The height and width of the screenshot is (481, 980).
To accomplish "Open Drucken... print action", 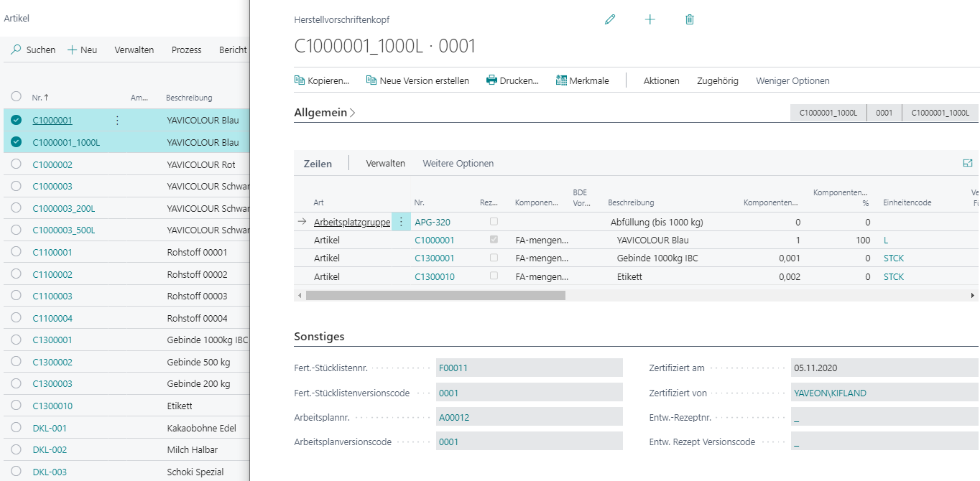I will (x=512, y=80).
